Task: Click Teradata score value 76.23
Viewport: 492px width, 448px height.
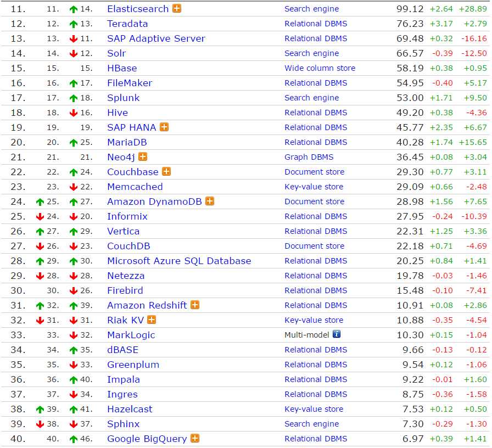Action: (x=410, y=24)
